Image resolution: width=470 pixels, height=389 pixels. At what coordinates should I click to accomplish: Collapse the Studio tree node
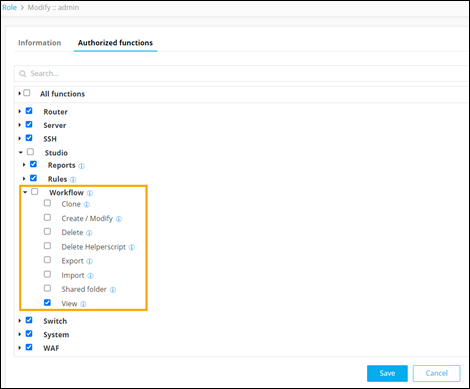[x=21, y=152]
